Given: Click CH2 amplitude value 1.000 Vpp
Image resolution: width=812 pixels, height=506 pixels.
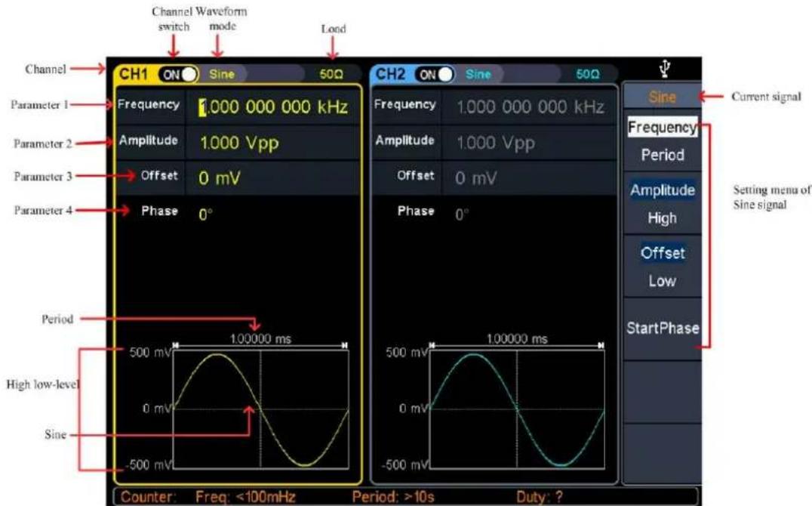Looking at the screenshot, I should (496, 143).
